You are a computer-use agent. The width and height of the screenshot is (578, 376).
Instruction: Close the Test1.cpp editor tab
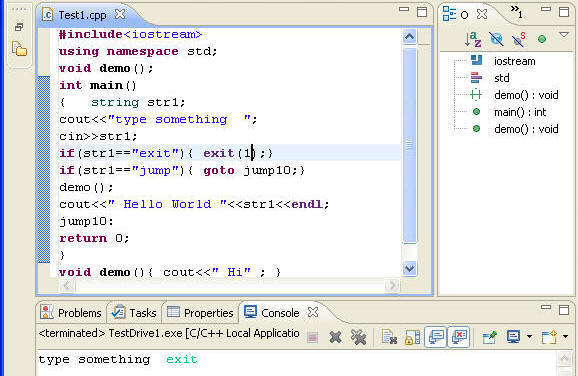pyautogui.click(x=120, y=15)
